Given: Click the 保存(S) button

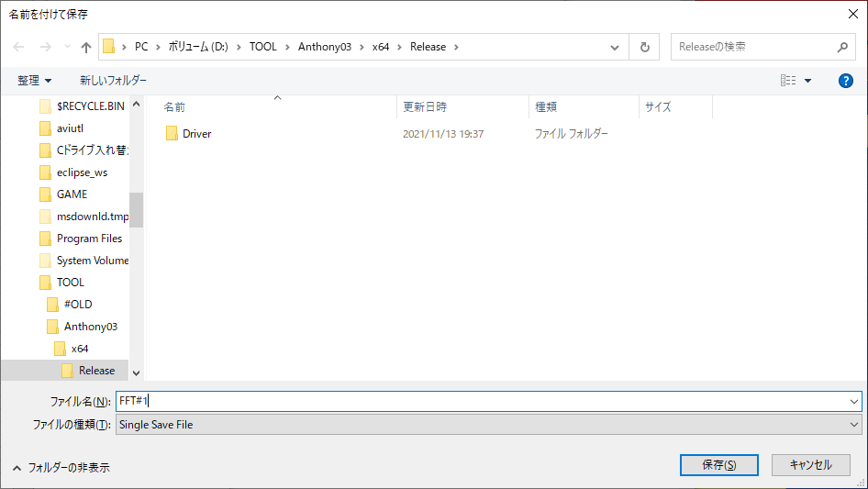Looking at the screenshot, I should click(x=719, y=465).
